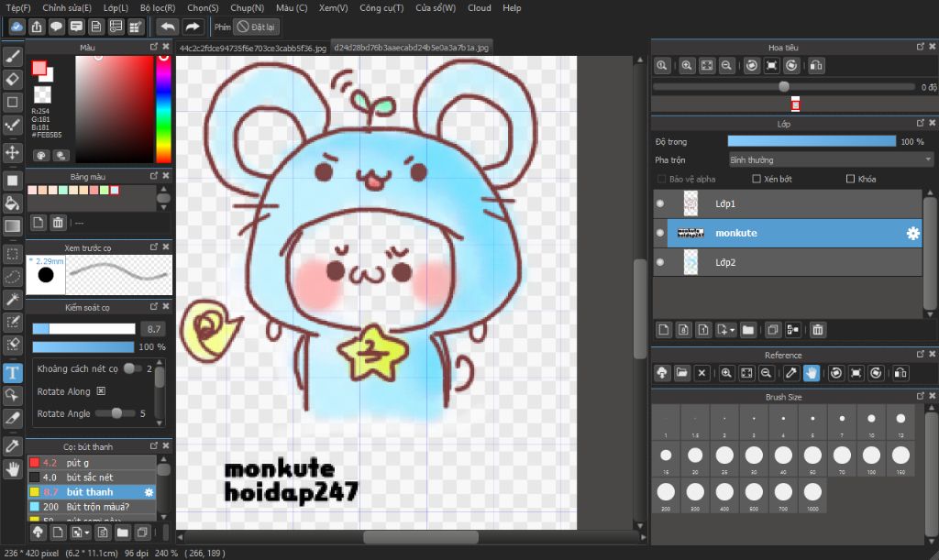Open the Lớp(L) menu
The width and height of the screenshot is (939, 560).
tap(116, 7)
